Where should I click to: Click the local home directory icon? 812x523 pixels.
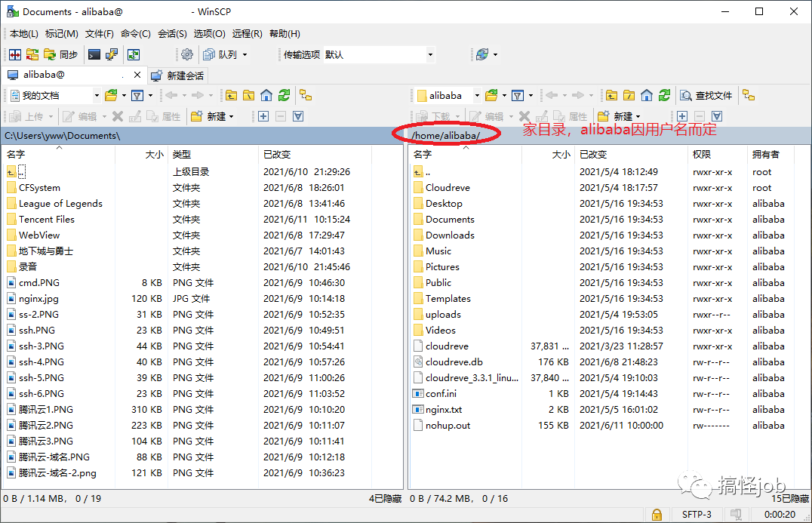pos(266,95)
